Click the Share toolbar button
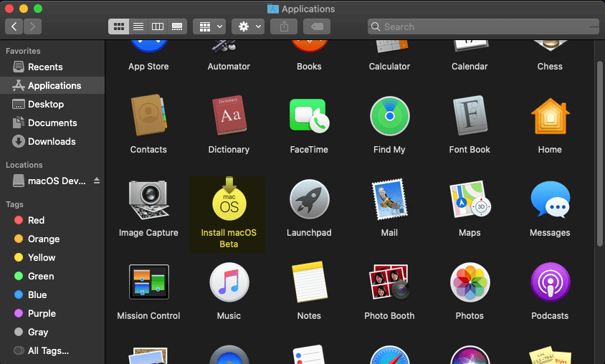The width and height of the screenshot is (605, 364). click(x=284, y=27)
